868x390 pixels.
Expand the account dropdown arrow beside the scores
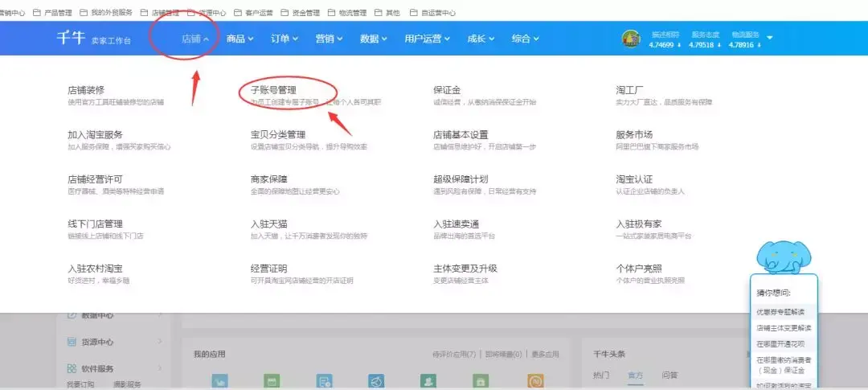pyautogui.click(x=769, y=38)
